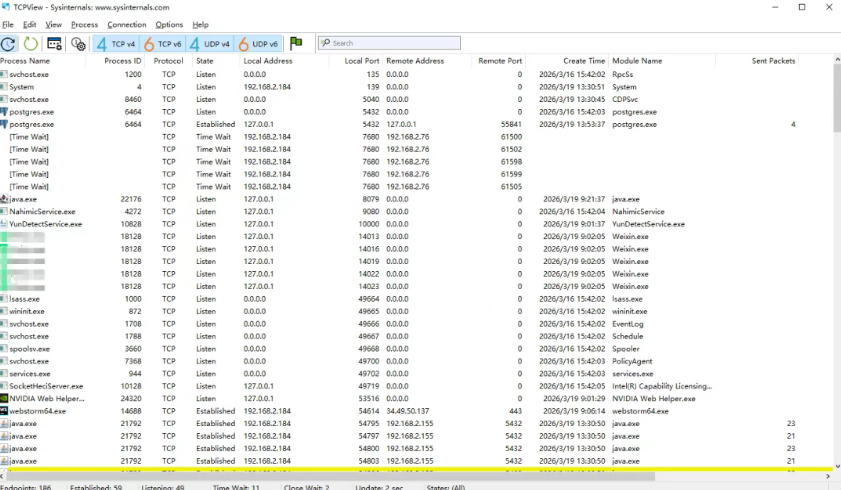Disable the UDP v4 filter

click(210, 43)
